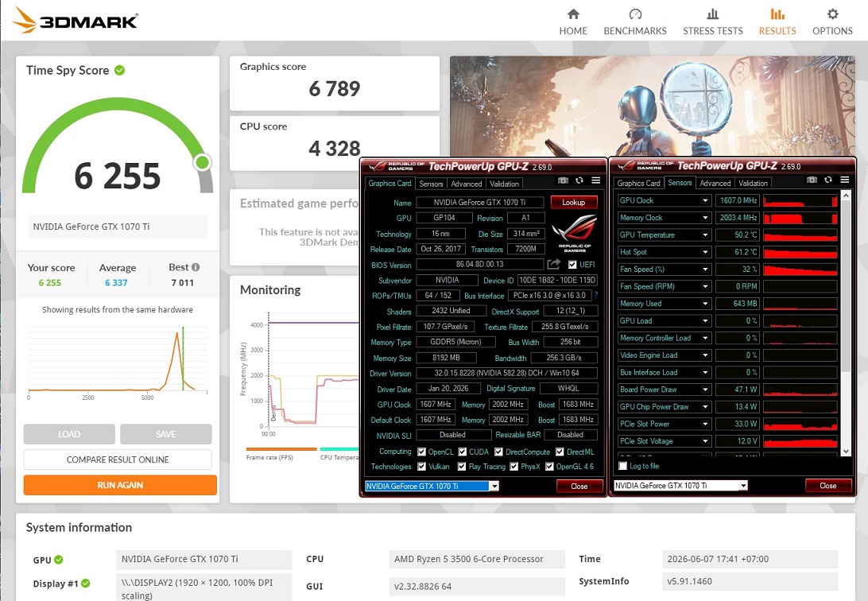Click the Bus Interface question mark
The image size is (868, 601).
(595, 296)
